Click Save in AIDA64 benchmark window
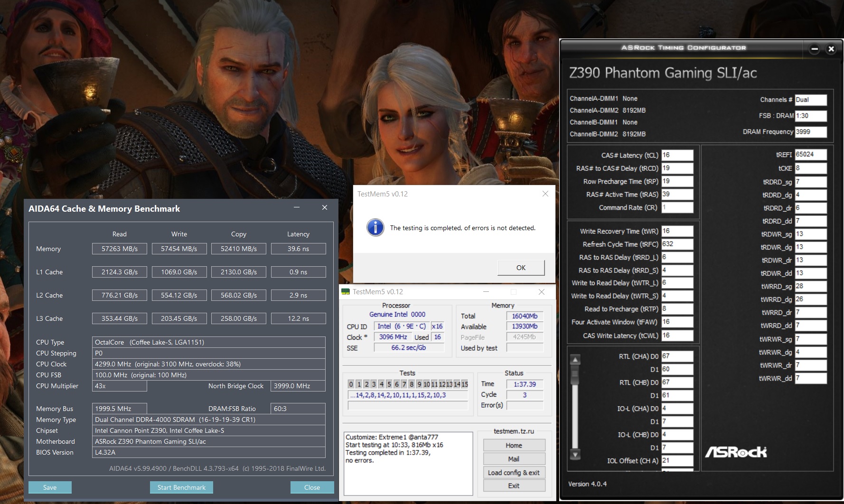844x504 pixels. coord(50,487)
